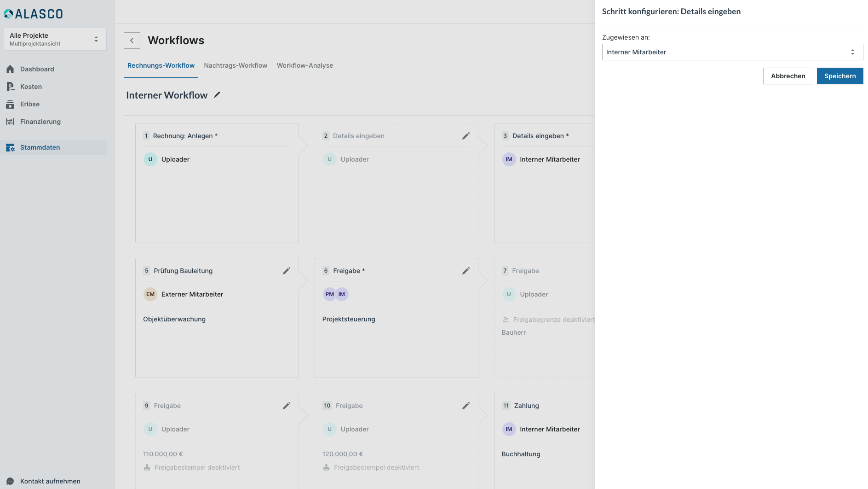The image size is (868, 489).
Task: Click the ALASCO logo
Action: click(34, 14)
